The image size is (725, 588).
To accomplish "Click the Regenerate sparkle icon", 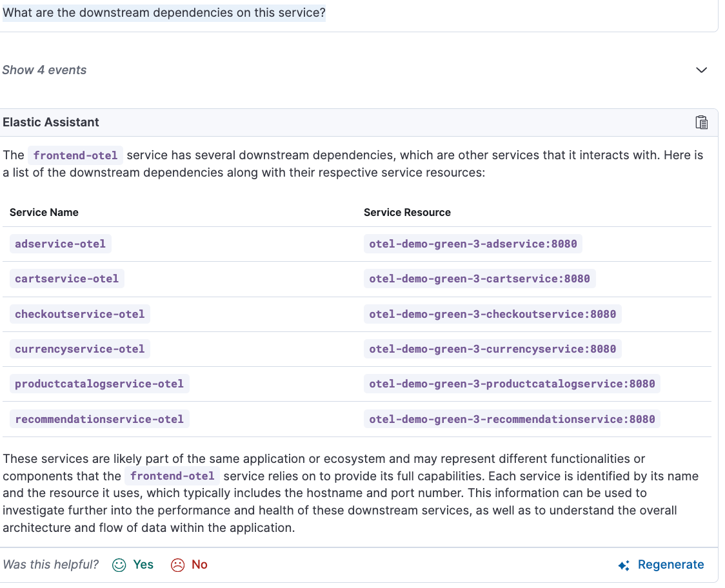I will pyautogui.click(x=624, y=565).
